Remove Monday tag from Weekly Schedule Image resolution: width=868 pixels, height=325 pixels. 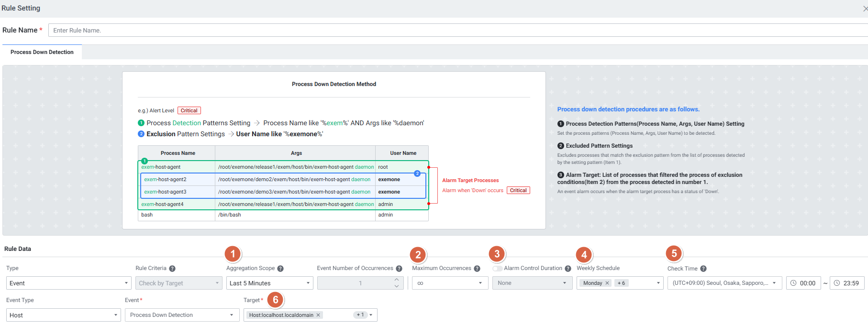607,283
